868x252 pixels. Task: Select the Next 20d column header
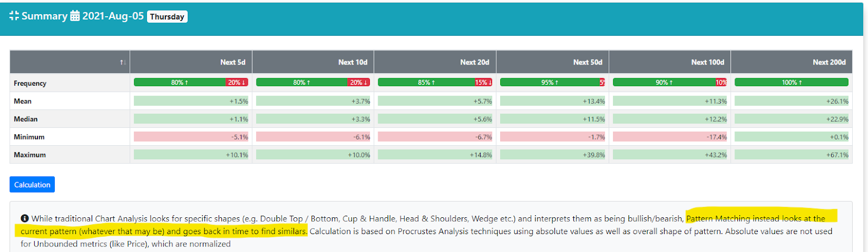point(475,62)
